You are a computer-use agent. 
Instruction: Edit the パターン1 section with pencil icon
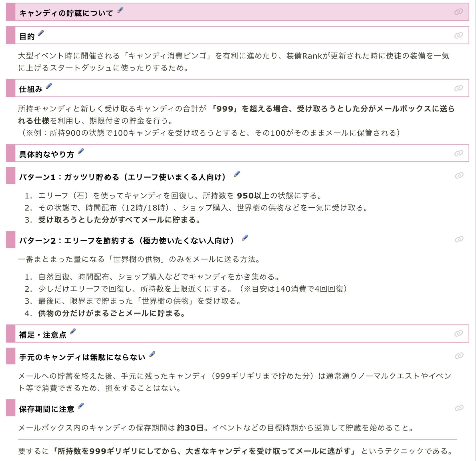[237, 174]
